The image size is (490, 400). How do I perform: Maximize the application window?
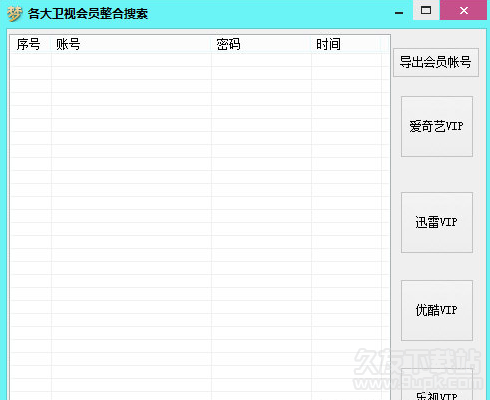[426, 10]
